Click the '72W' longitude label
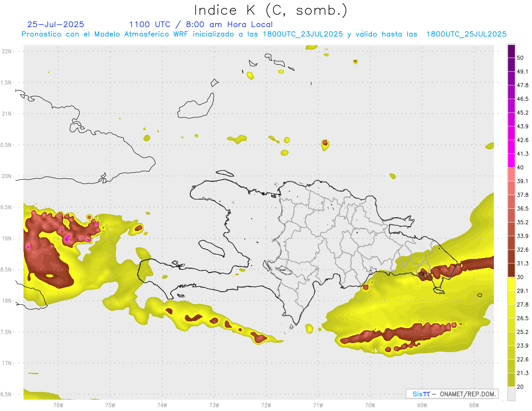532x411 pixels. pyautogui.click(x=266, y=405)
